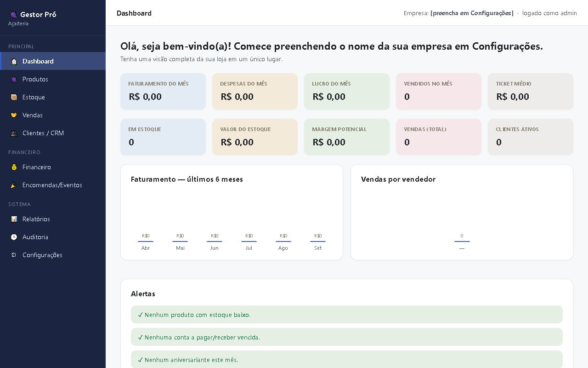
Task: Click the Vendas handshake icon
Action: point(14,115)
